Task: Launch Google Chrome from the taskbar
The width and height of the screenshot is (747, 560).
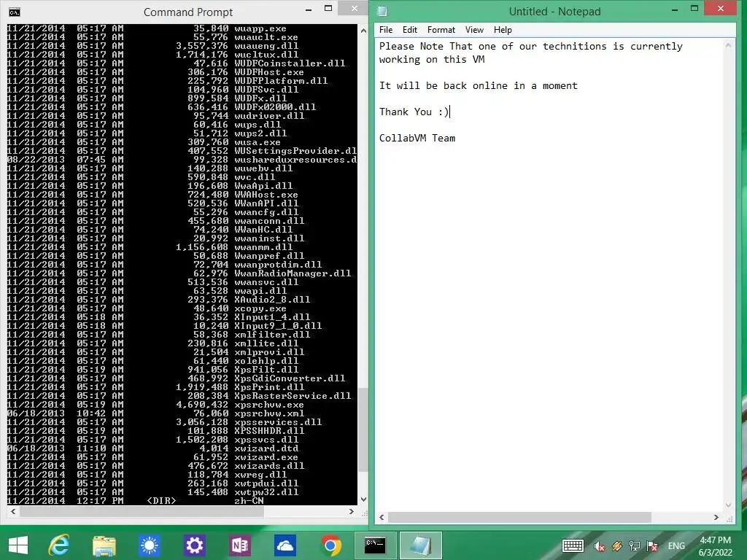Action: [x=330, y=545]
